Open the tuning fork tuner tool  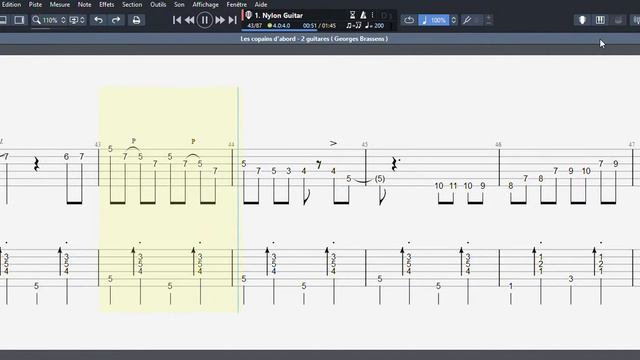467,20
